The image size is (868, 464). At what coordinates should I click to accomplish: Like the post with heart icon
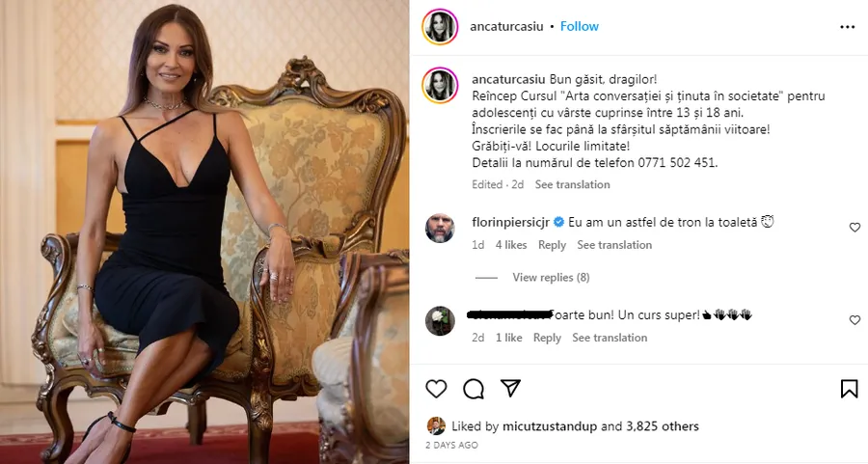click(x=437, y=388)
